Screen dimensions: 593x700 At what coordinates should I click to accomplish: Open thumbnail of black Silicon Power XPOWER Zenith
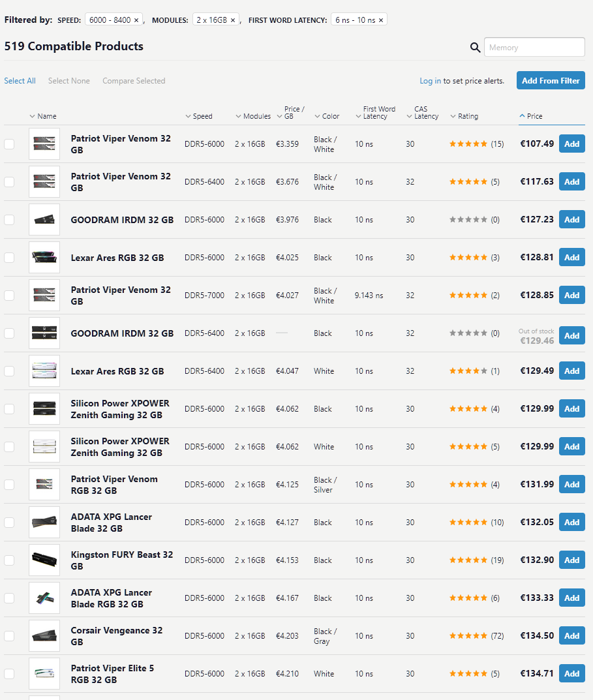pyautogui.click(x=44, y=409)
